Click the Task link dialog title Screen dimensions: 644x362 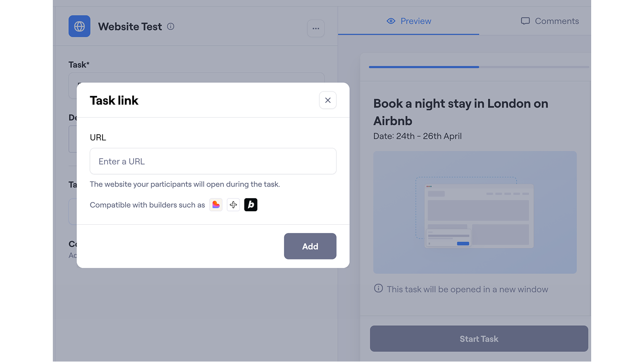[x=114, y=101]
